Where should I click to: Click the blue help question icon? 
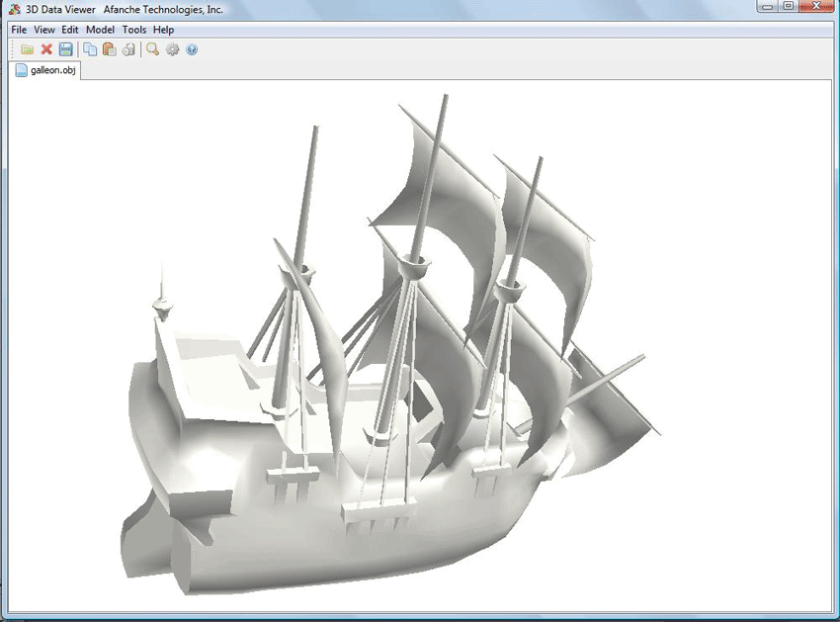192,49
